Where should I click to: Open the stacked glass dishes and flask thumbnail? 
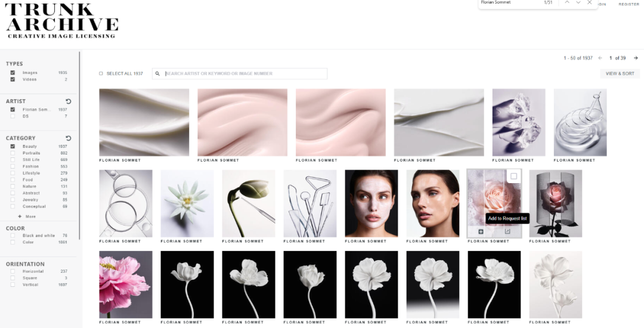coord(580,122)
